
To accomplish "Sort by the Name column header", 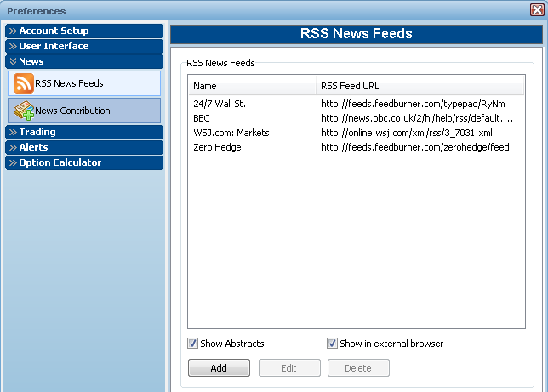I will (251, 86).
